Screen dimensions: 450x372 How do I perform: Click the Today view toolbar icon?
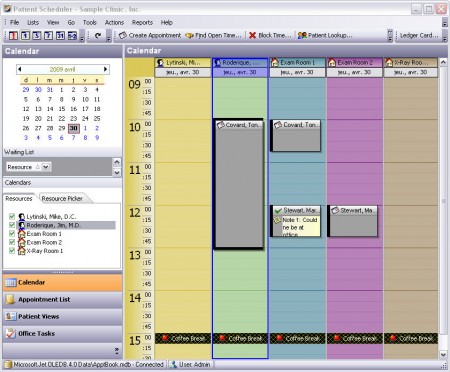pyautogui.click(x=13, y=35)
